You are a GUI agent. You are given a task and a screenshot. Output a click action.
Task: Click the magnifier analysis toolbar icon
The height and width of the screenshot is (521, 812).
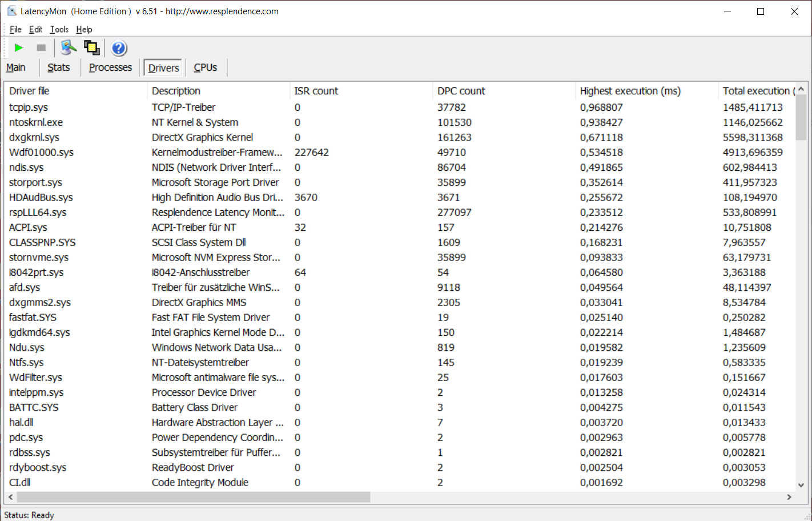pos(69,48)
